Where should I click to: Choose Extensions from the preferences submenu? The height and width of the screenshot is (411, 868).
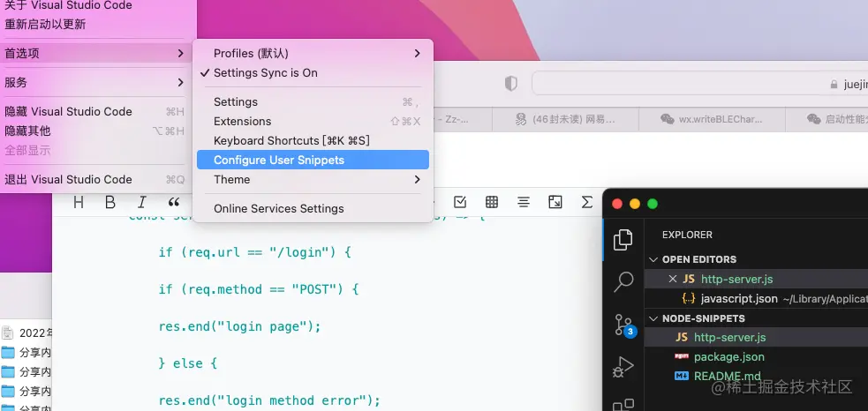tap(313, 121)
